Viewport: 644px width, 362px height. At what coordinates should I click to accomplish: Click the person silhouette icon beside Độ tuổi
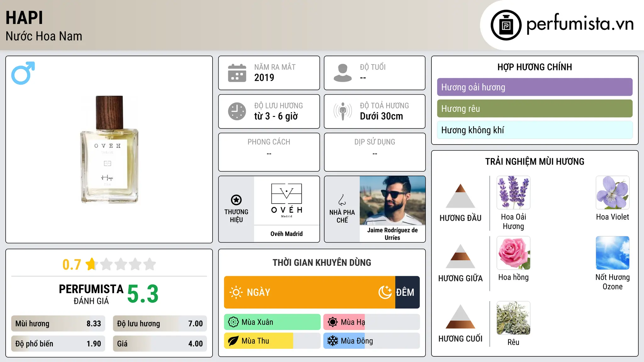[343, 73]
